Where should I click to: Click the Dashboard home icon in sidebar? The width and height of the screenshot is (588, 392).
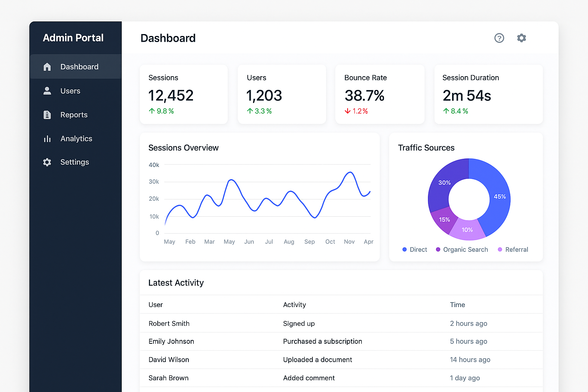[x=47, y=66]
